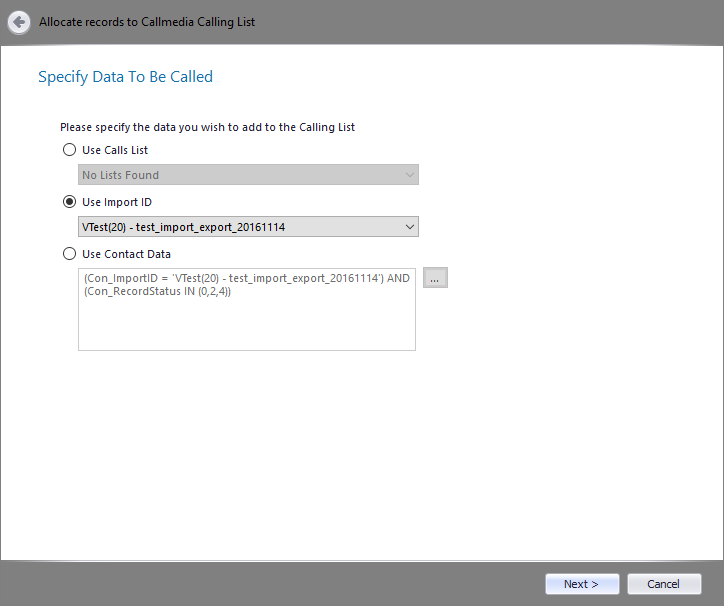Open the filter builder via ellipsis button
724x606 pixels.
tap(435, 278)
